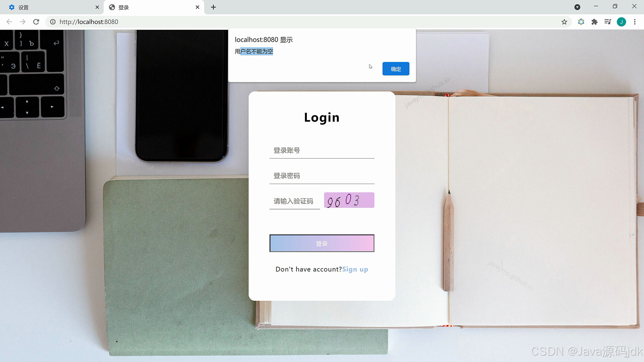Click the 登录 tab globe favicon
Image resolution: width=644 pixels, height=362 pixels.
point(112,7)
